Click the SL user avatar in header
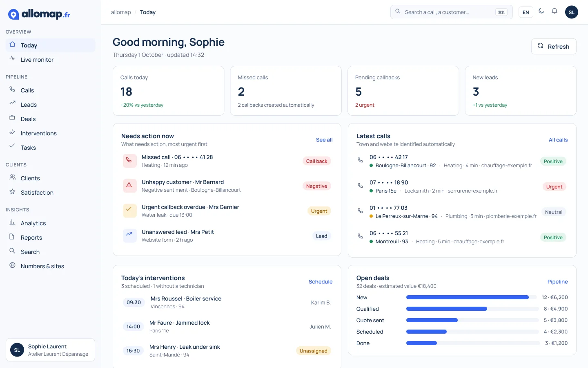Screen dimensions: 588x368 572,12
